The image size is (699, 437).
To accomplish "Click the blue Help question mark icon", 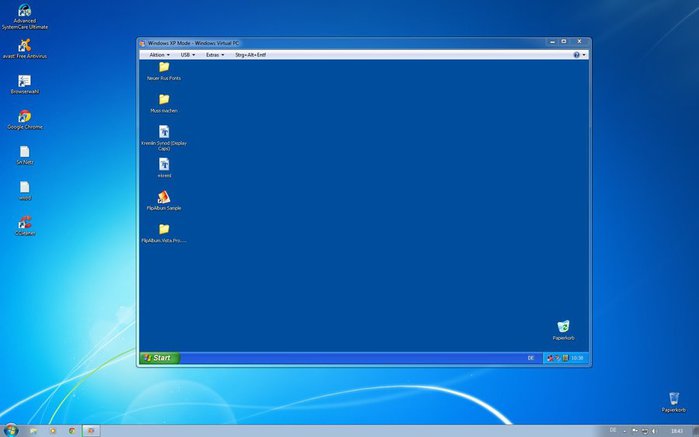I will (x=576, y=55).
